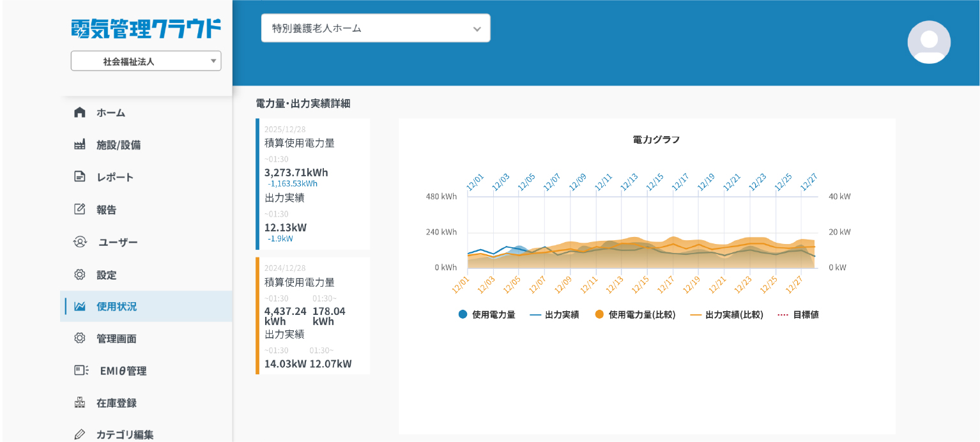Open カテゴリ編集 via the pen icon
The height and width of the screenshot is (442, 980).
tap(79, 434)
